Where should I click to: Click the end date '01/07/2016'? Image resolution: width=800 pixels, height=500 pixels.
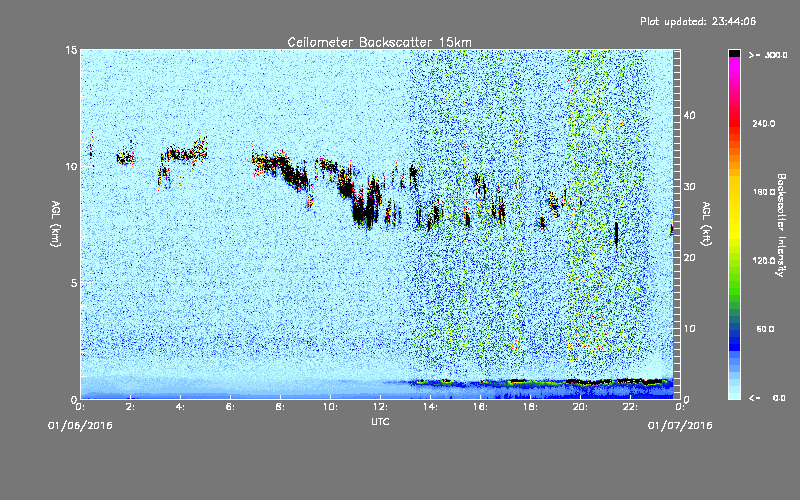point(680,426)
